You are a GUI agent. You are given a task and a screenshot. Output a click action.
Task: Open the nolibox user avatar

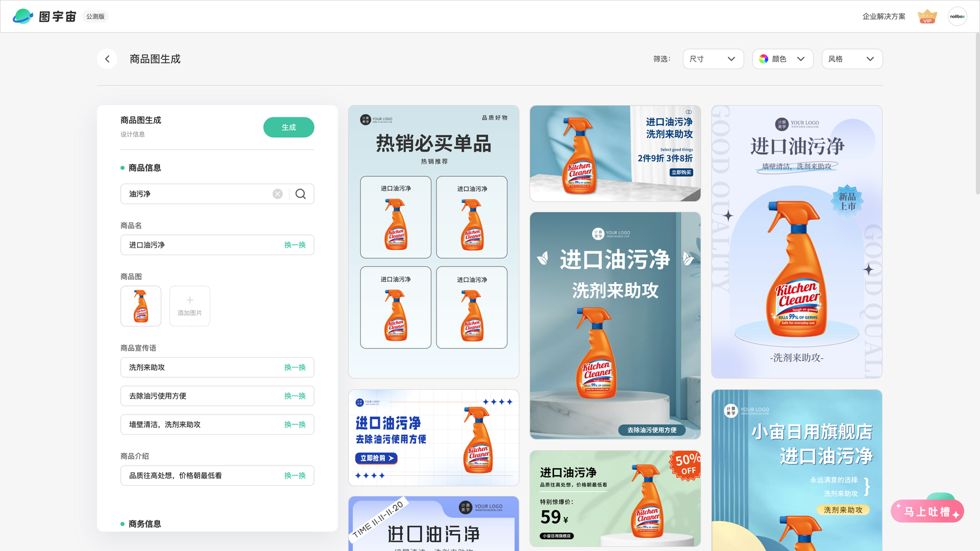pyautogui.click(x=957, y=16)
